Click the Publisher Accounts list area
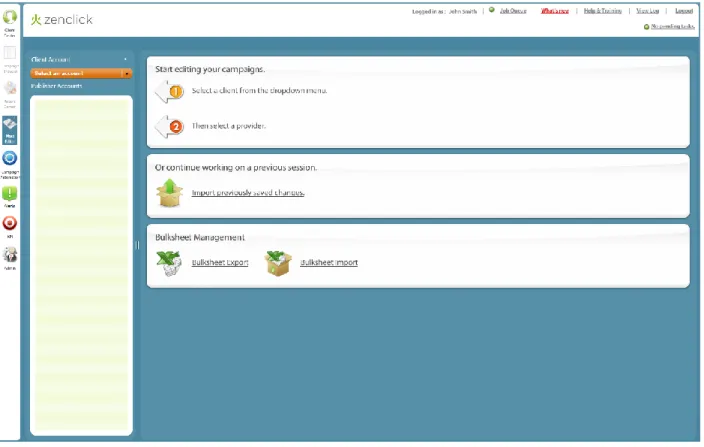This screenshot has height=447, width=704. pos(81,265)
